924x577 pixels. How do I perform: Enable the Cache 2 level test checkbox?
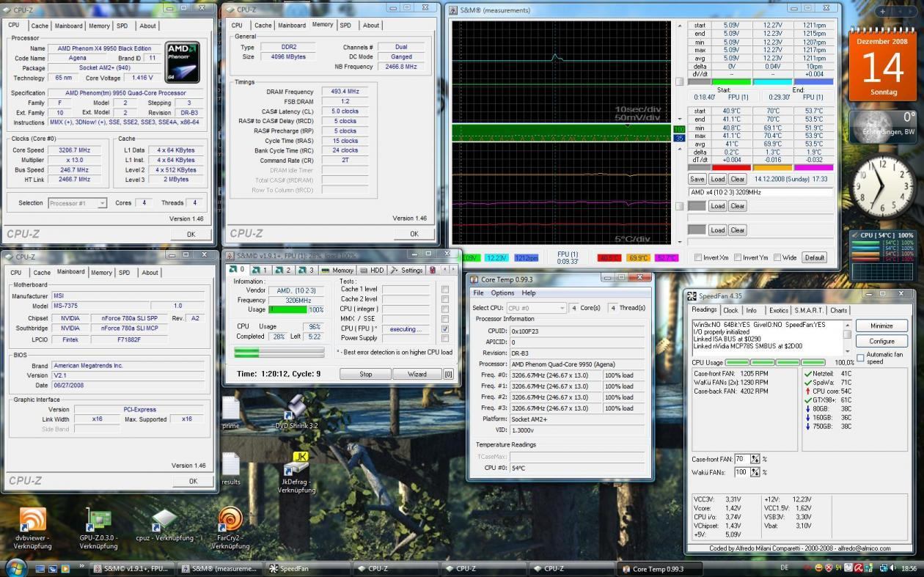445,299
